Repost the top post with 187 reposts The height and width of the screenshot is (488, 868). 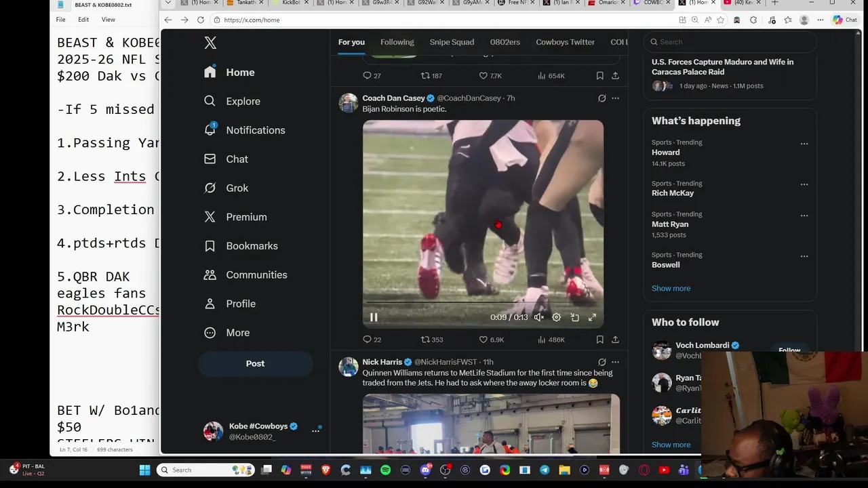pos(431,76)
